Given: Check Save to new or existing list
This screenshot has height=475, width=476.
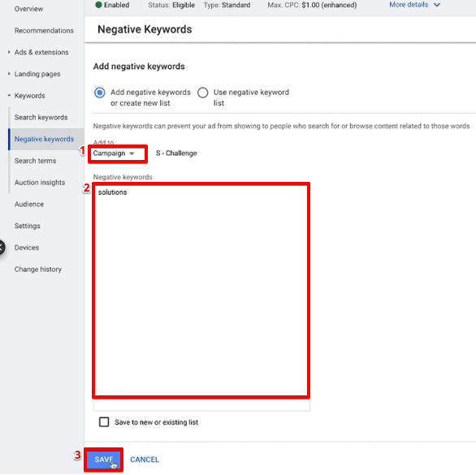Looking at the screenshot, I should click(x=104, y=422).
